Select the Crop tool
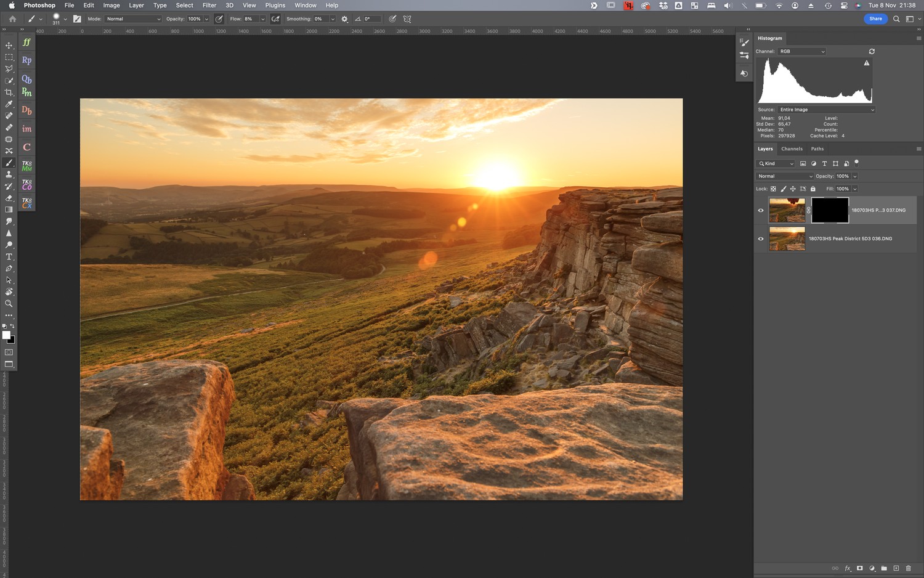Image resolution: width=924 pixels, height=578 pixels. coord(9,92)
